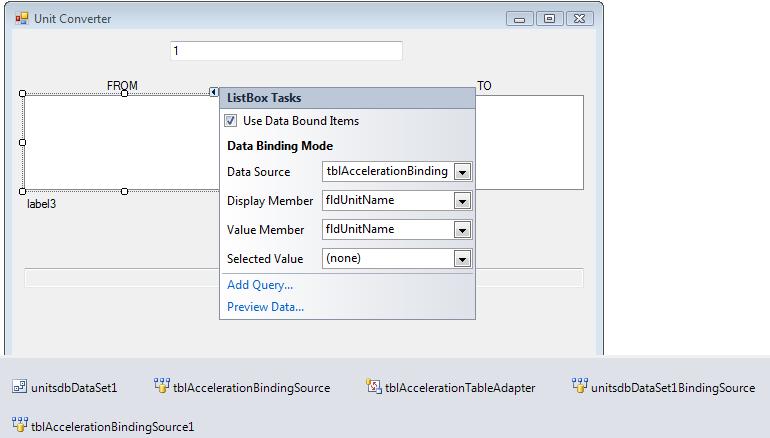Select the tblAccelerationTableAdapter component icon

pyautogui.click(x=374, y=386)
